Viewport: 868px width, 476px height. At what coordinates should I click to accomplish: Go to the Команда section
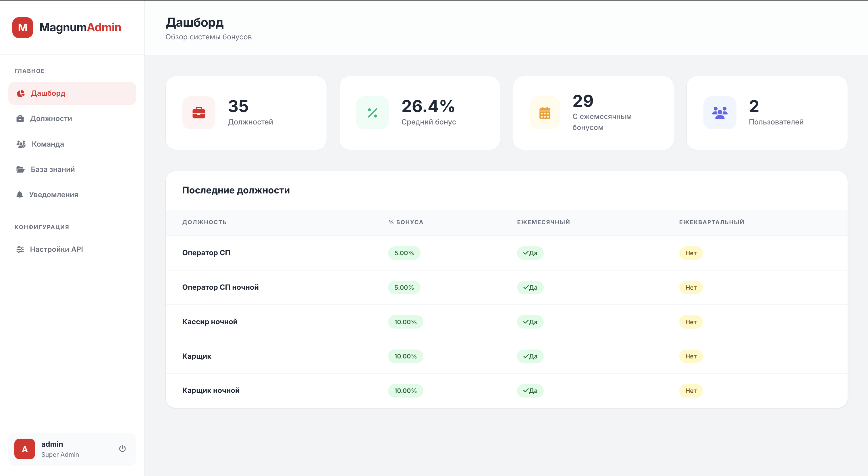click(72, 144)
